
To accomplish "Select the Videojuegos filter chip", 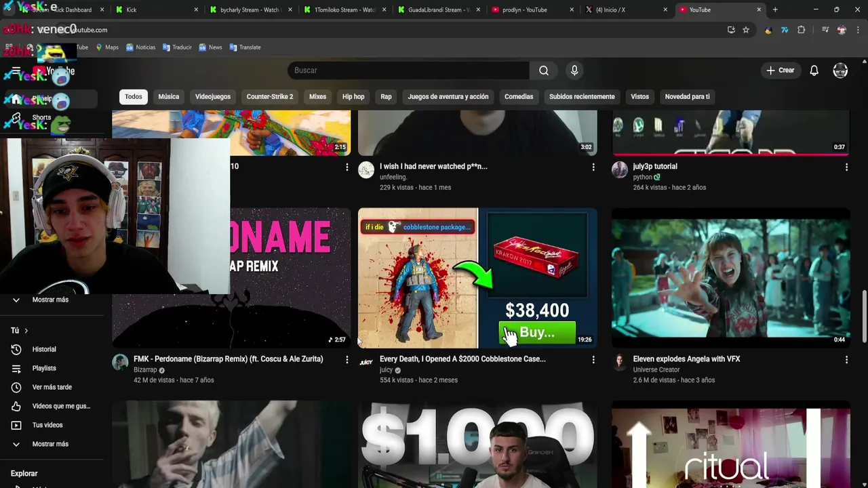I will point(213,96).
